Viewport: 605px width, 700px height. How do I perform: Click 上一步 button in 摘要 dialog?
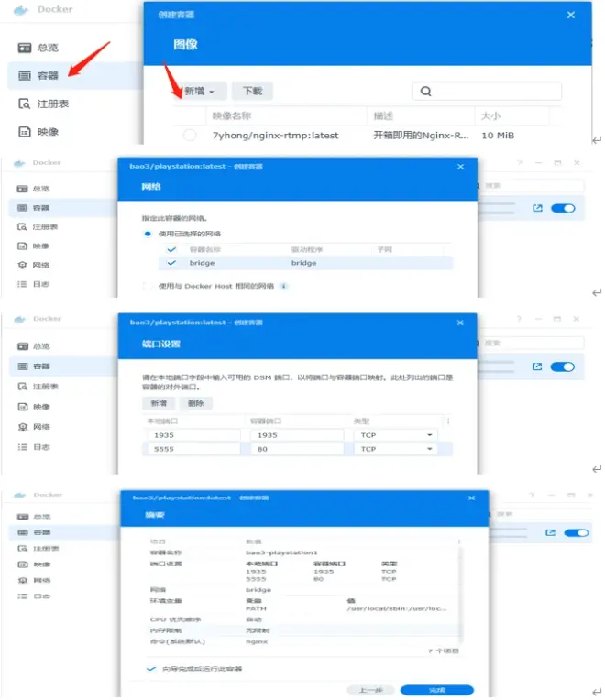coord(371,690)
